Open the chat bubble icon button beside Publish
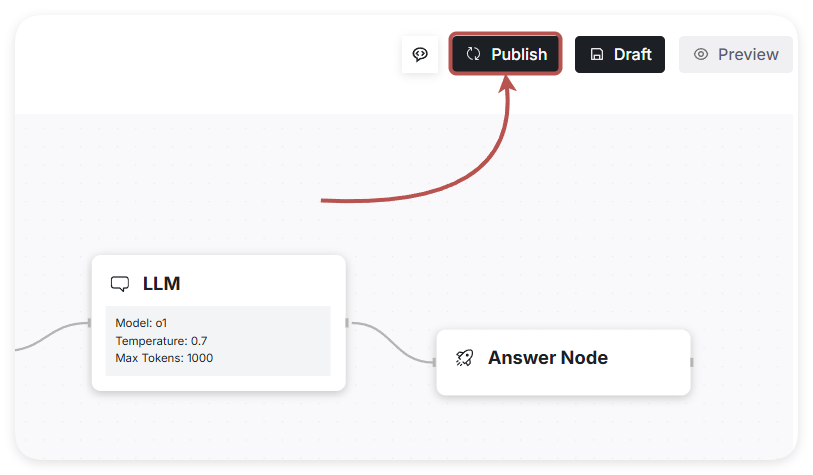Screen dimensions: 813x475 click(x=420, y=55)
